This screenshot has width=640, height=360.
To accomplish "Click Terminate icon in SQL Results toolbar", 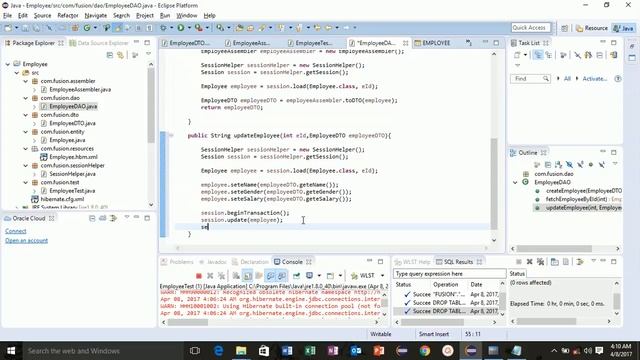I will [x=518, y=262].
